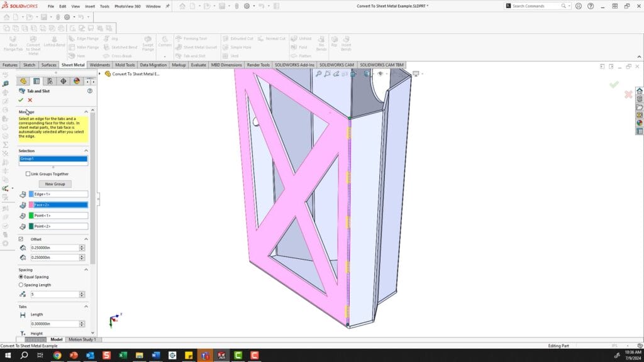Image resolution: width=644 pixels, height=362 pixels.
Task: Select the Spacing Length radio button
Action: pyautogui.click(x=21, y=285)
